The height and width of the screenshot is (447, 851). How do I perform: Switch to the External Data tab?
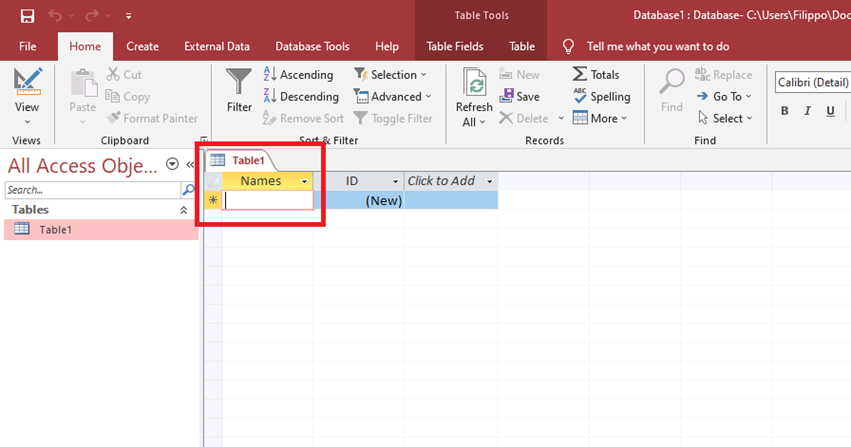[217, 47]
